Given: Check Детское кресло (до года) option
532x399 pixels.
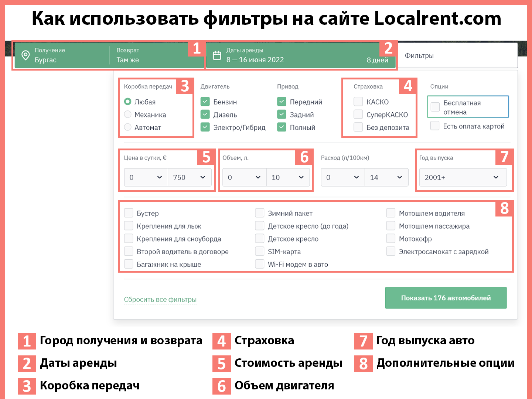Looking at the screenshot, I should click(x=260, y=226).
